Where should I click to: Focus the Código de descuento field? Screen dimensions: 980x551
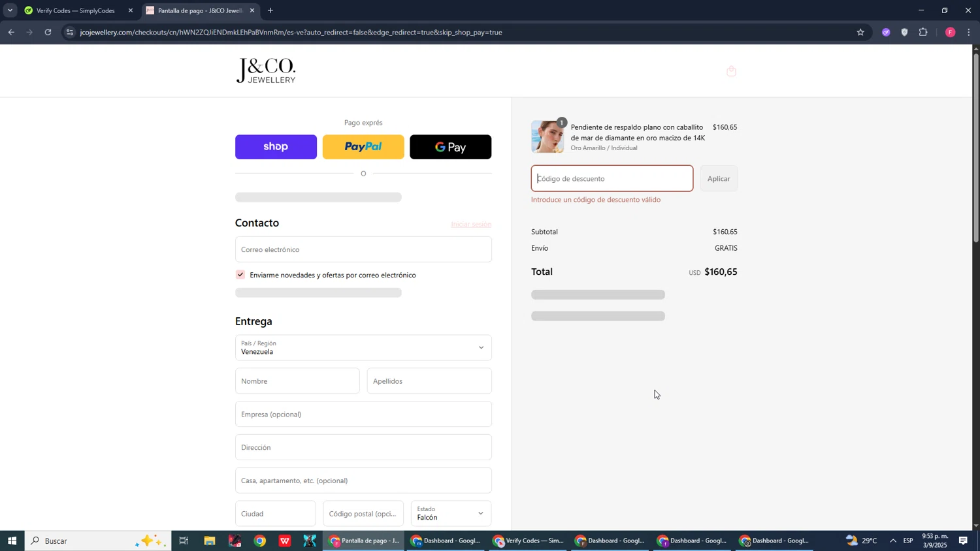(612, 179)
